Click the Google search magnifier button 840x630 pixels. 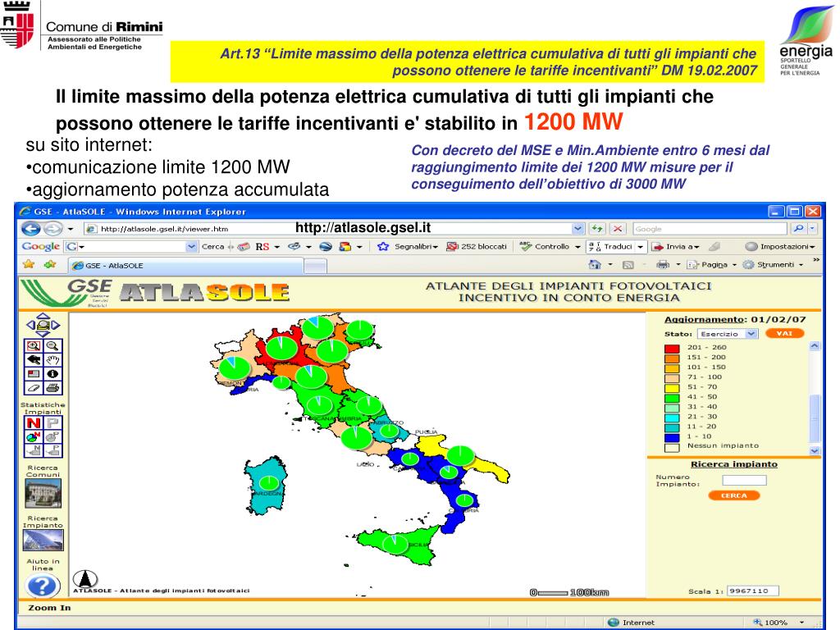(x=798, y=229)
